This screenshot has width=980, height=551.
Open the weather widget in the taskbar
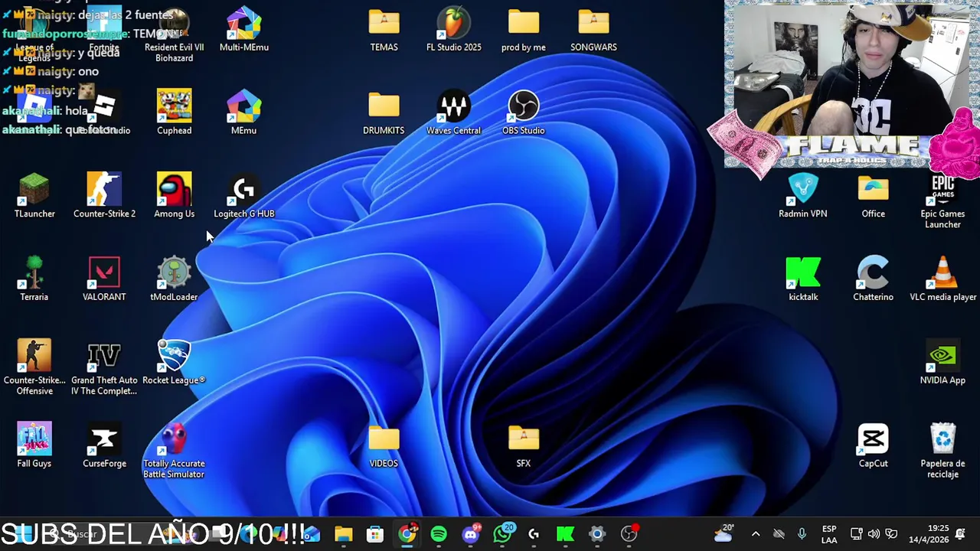pyautogui.click(x=724, y=533)
